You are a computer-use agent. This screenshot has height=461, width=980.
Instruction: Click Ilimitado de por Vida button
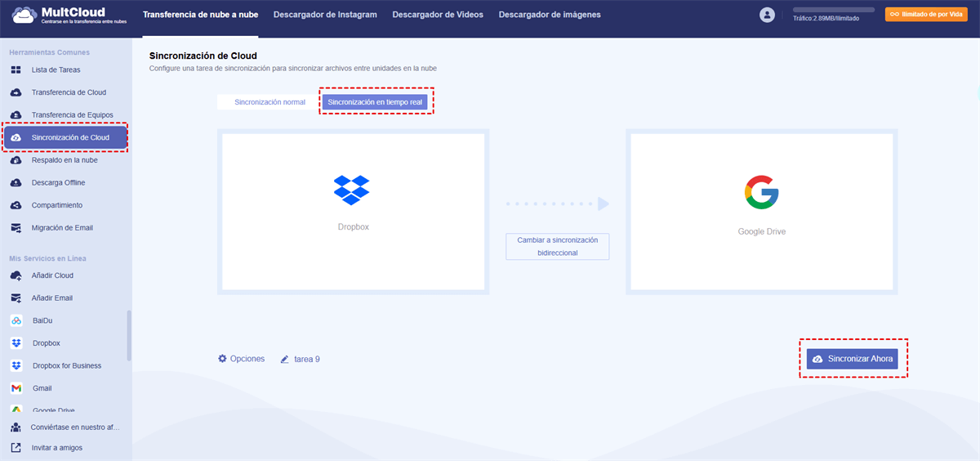pyautogui.click(x=927, y=14)
